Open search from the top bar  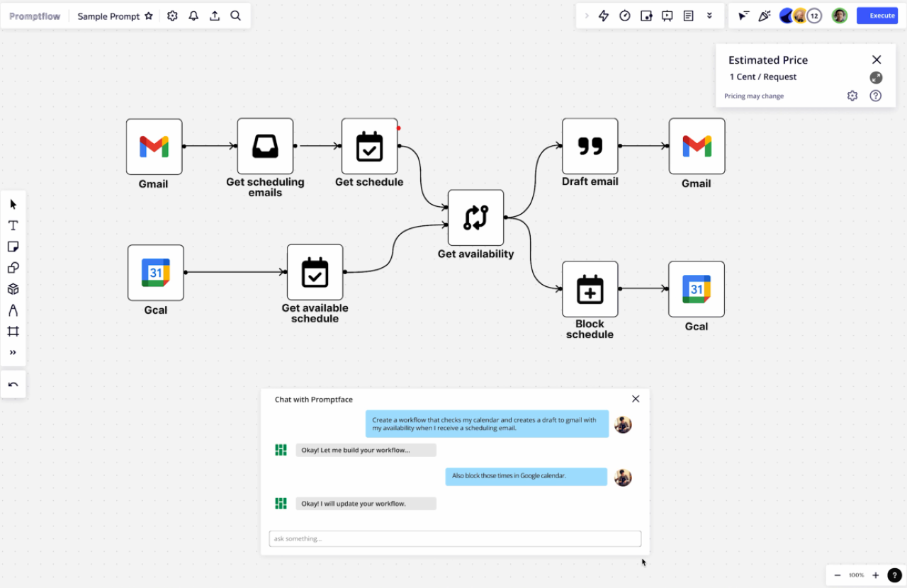pos(236,16)
